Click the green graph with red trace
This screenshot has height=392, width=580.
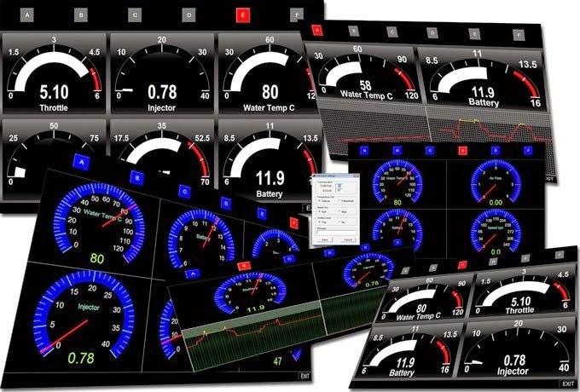(255, 337)
